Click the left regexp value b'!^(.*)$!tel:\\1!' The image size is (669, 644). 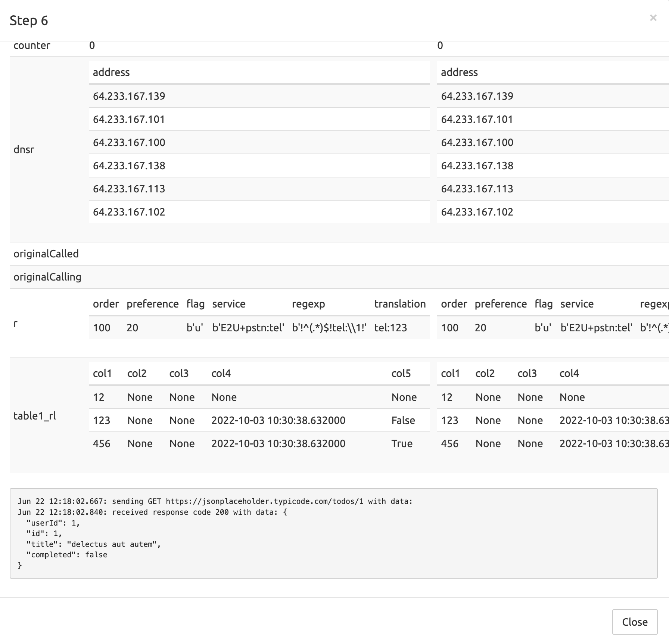pyautogui.click(x=329, y=328)
